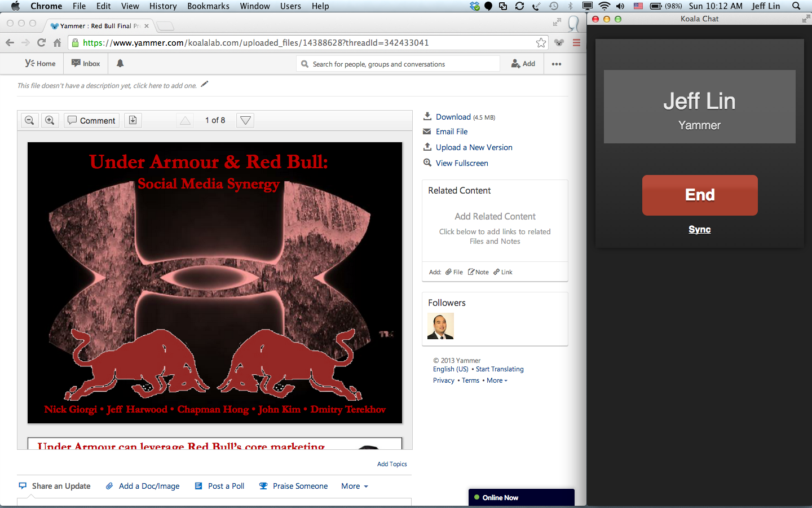Viewport: 812px width, 508px height.
Task: Go back in Chrome
Action: click(10, 43)
